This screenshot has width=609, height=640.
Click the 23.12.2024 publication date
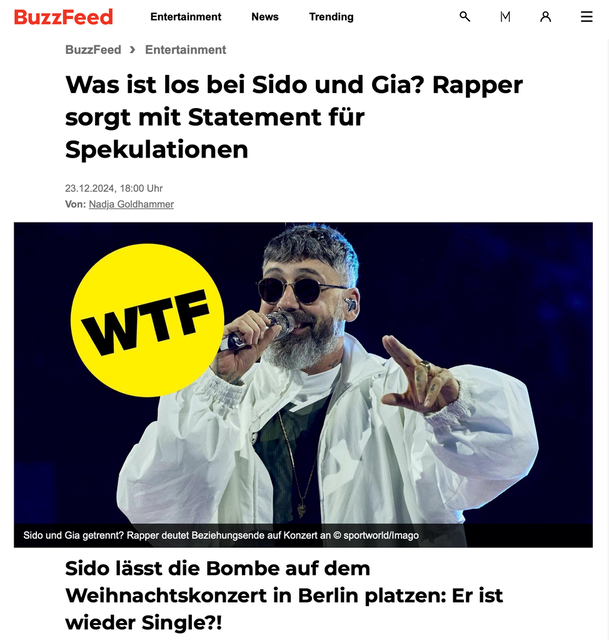(x=114, y=188)
